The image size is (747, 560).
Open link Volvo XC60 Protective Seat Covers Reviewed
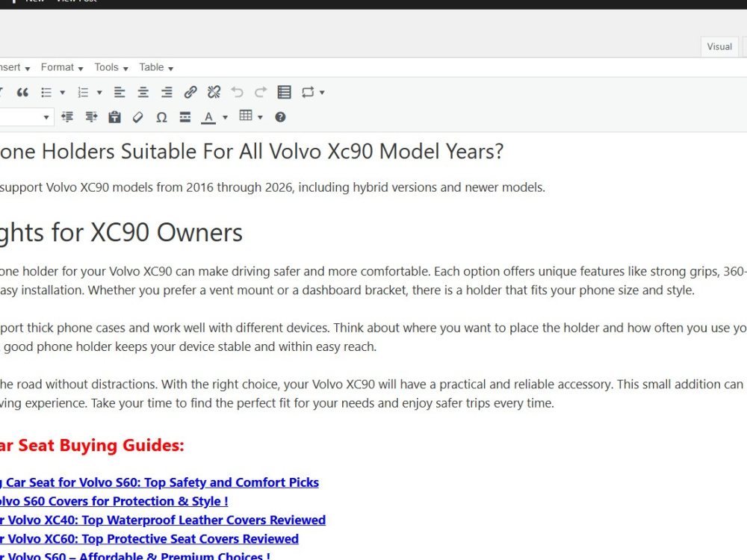coord(149,539)
